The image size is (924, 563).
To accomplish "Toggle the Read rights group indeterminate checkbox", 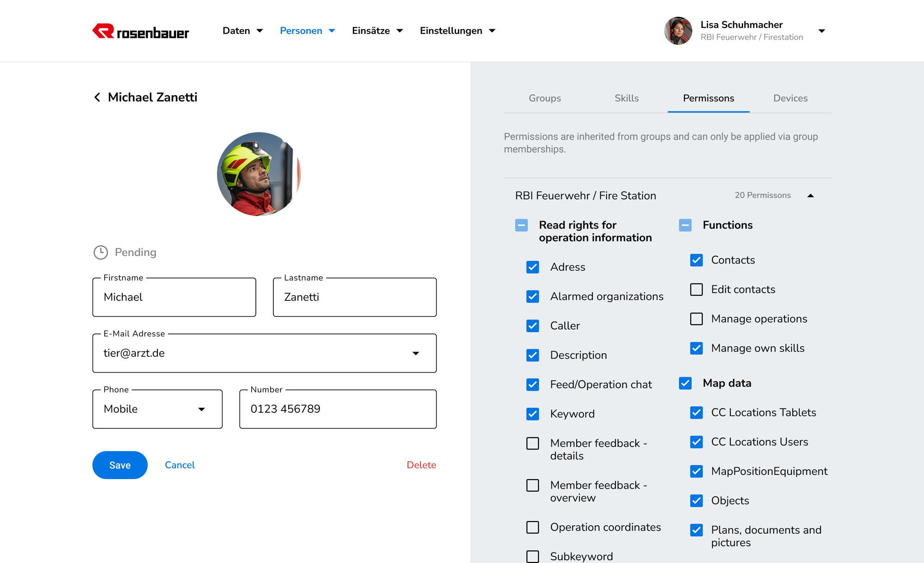I will 521,225.
